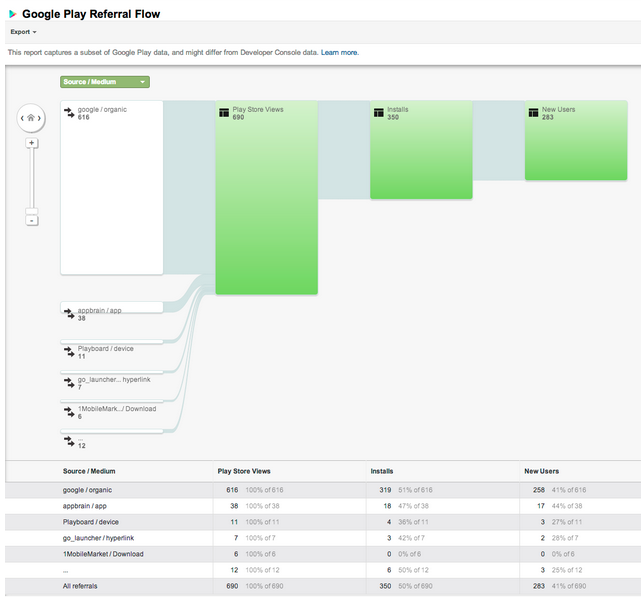
Task: Click the 100% of 690 views total
Action: click(x=264, y=586)
